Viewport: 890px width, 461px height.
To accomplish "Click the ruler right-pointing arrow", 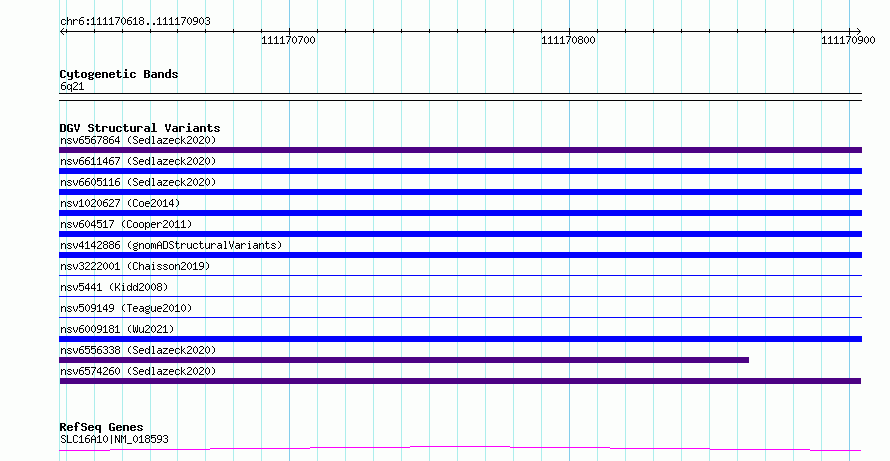I will click(x=858, y=32).
